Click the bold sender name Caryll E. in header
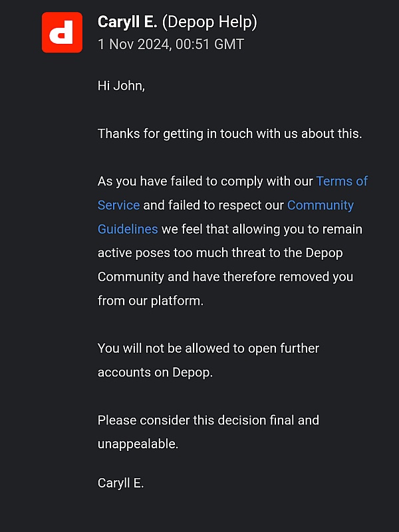Viewport: 399px width, 532px height. [128, 22]
